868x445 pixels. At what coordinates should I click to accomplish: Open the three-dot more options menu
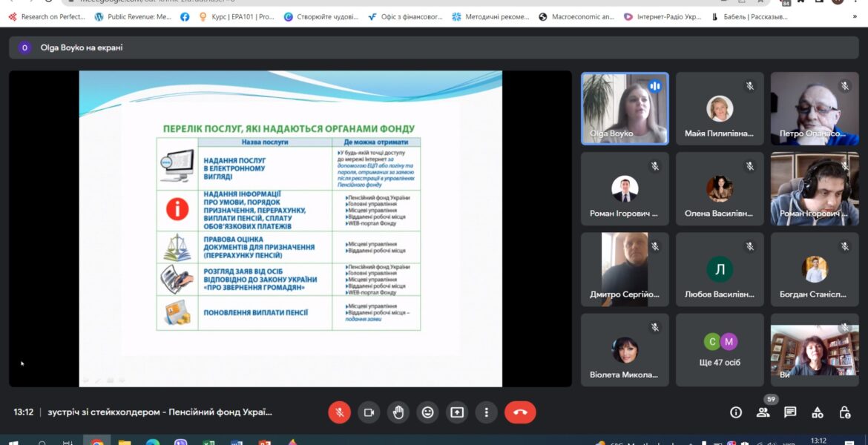point(486,412)
